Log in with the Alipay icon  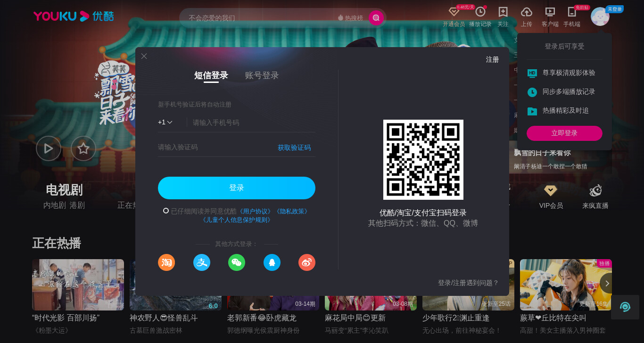(x=202, y=262)
